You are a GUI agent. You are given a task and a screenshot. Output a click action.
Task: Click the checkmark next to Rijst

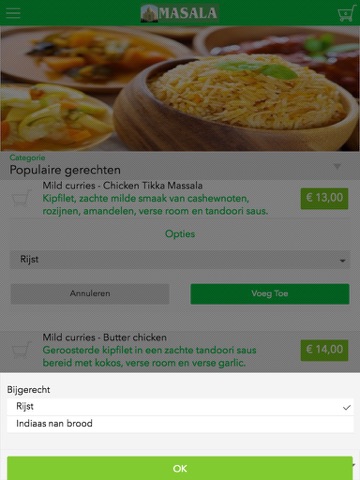coord(347,407)
